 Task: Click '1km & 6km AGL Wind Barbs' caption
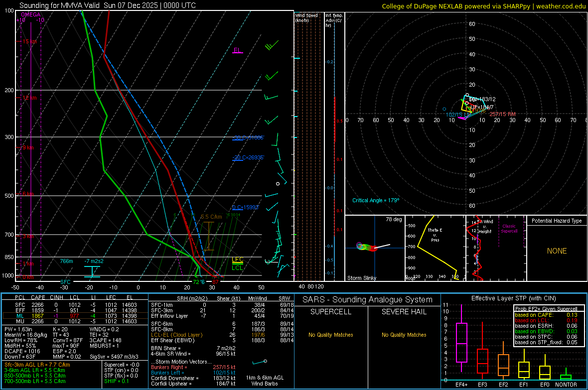coord(265,381)
